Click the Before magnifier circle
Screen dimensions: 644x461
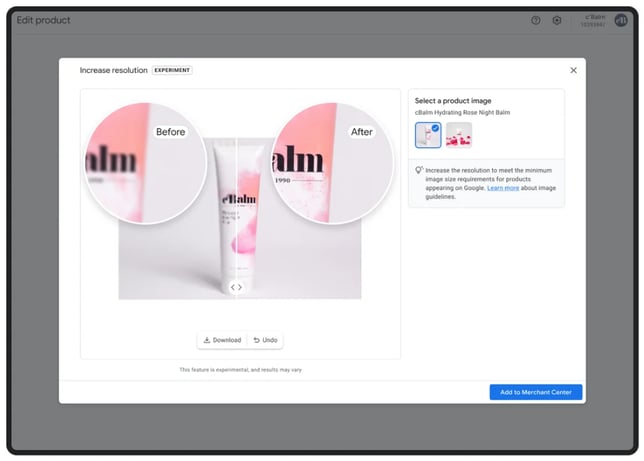click(x=145, y=164)
